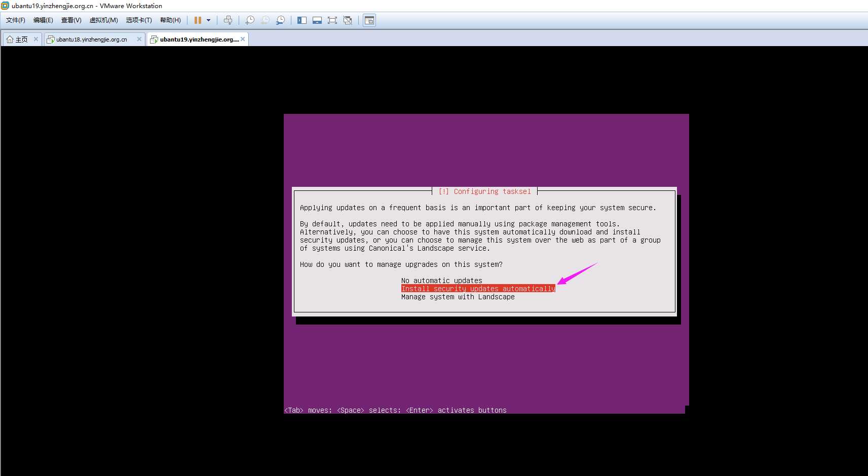
Task: Take a snapshot of the VM
Action: (250, 20)
